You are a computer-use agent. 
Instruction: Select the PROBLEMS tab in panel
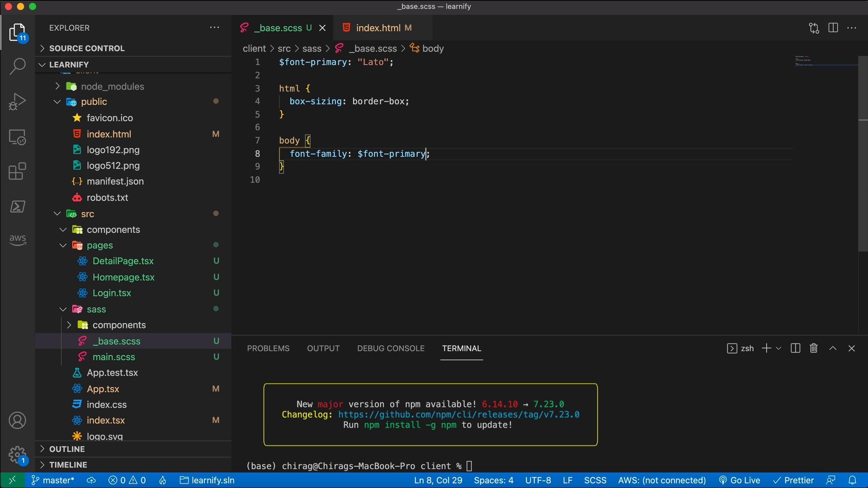pyautogui.click(x=268, y=348)
